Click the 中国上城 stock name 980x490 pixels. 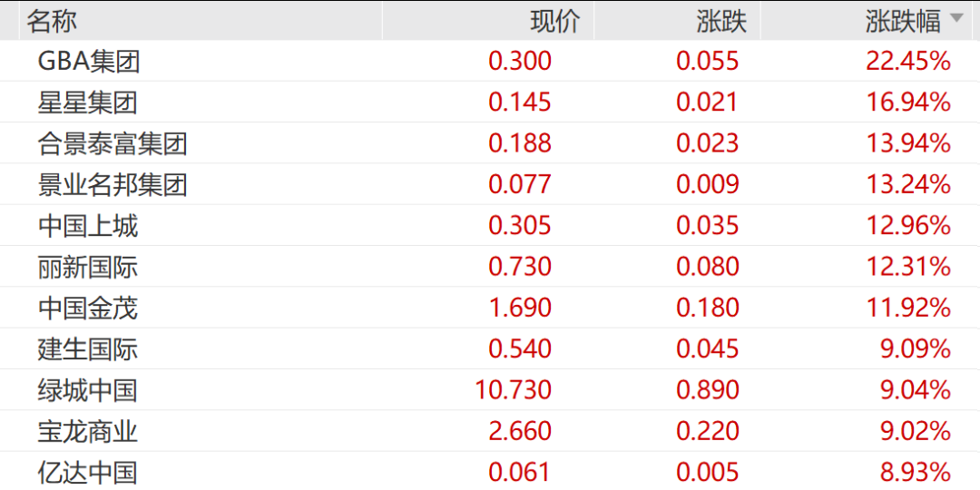point(87,225)
